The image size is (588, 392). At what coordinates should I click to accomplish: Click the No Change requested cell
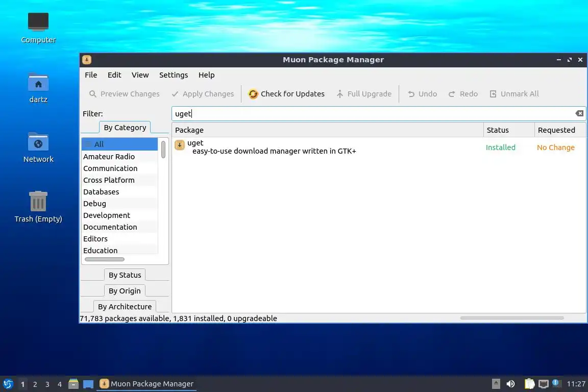(555, 148)
